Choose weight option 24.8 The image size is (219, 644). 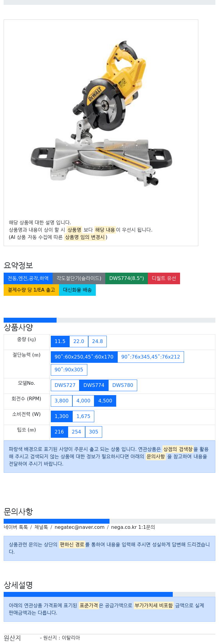point(97,341)
